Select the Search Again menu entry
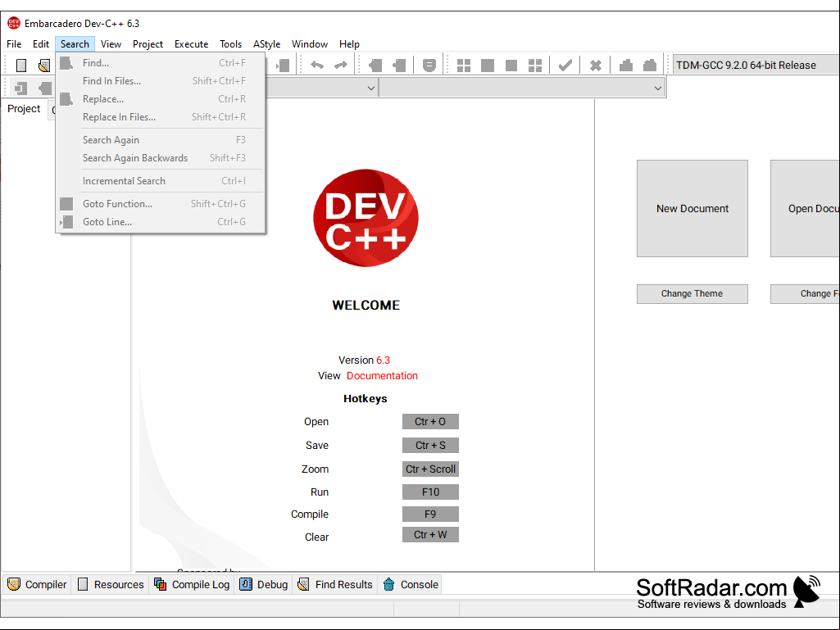 tap(160, 140)
